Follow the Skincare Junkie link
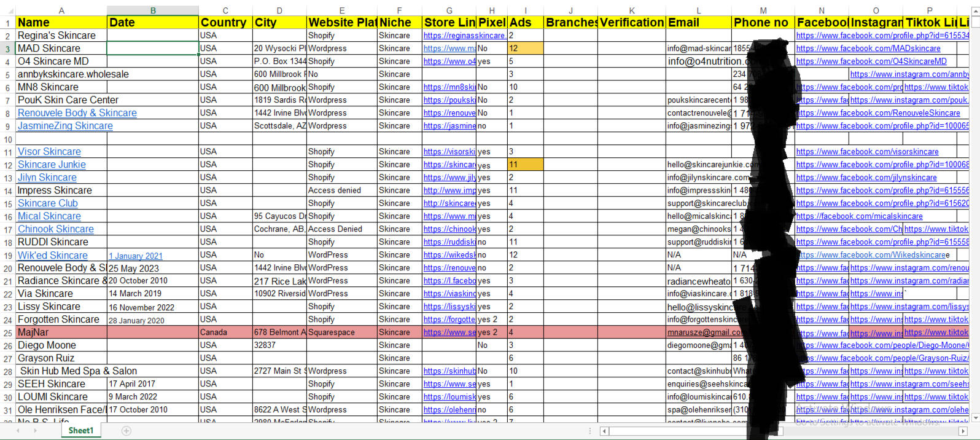Viewport: 980px width, 440px height. coord(52,165)
